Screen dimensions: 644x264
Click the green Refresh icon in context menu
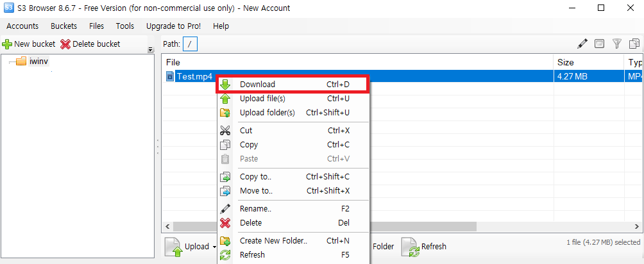[225, 254]
